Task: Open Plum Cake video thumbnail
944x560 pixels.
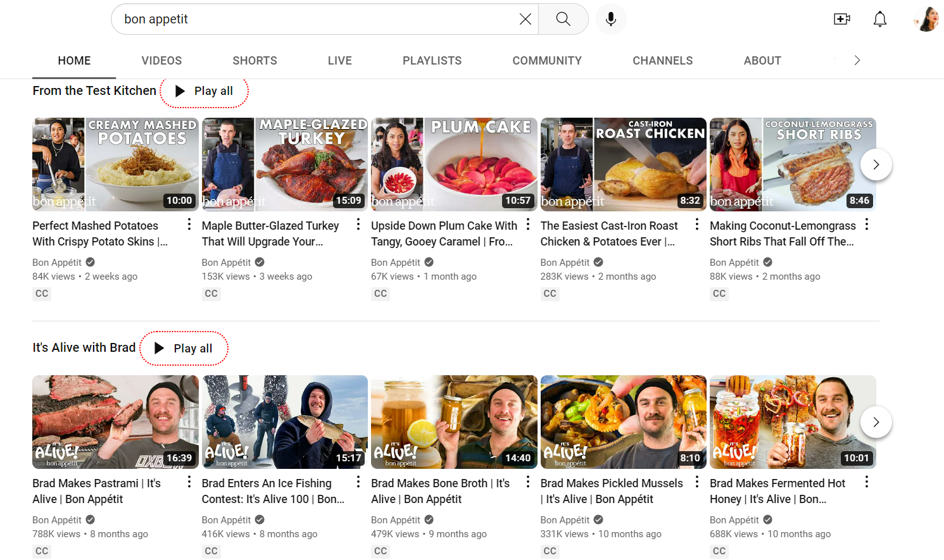Action: coord(454,165)
